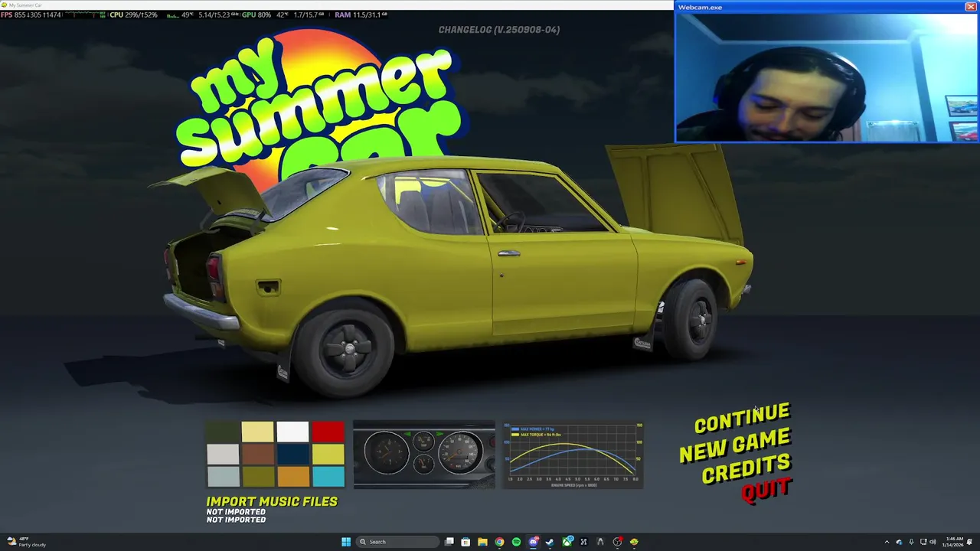Open the volume control tray icon
Screen dimensions: 980x551
click(x=933, y=542)
